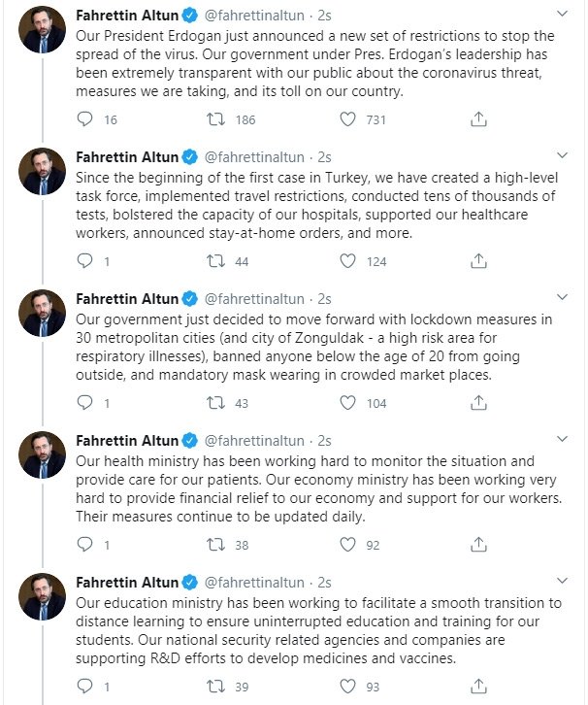Open the @fahrettinaltun handle on the second tweet
Viewport: 588px width, 705px height.
coord(254,157)
